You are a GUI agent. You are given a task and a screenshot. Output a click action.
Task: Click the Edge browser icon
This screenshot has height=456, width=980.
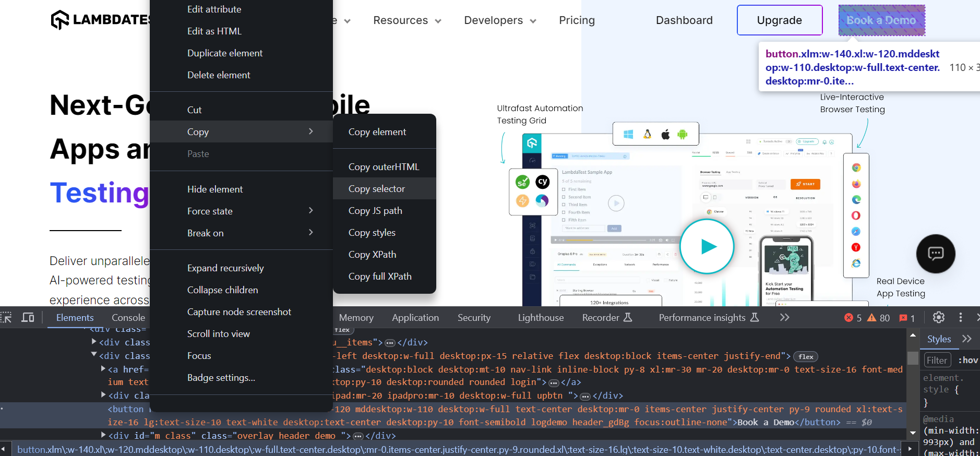tap(856, 199)
